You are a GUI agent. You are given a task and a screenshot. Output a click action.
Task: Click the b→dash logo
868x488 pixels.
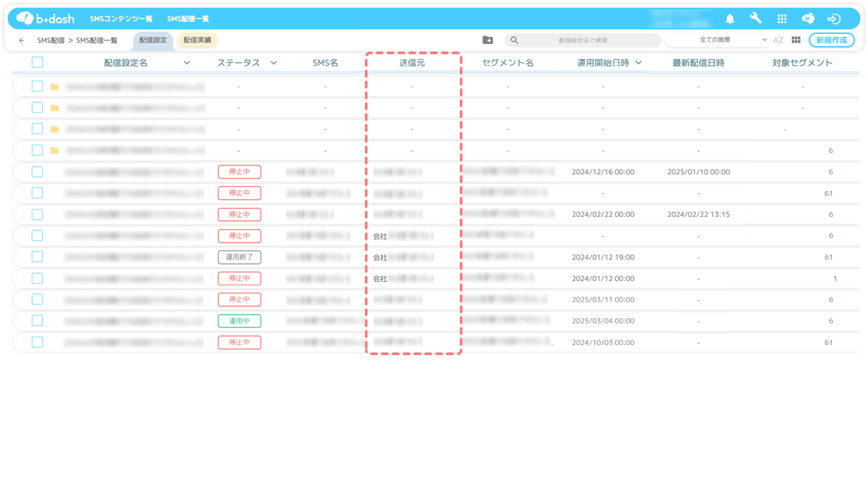45,19
